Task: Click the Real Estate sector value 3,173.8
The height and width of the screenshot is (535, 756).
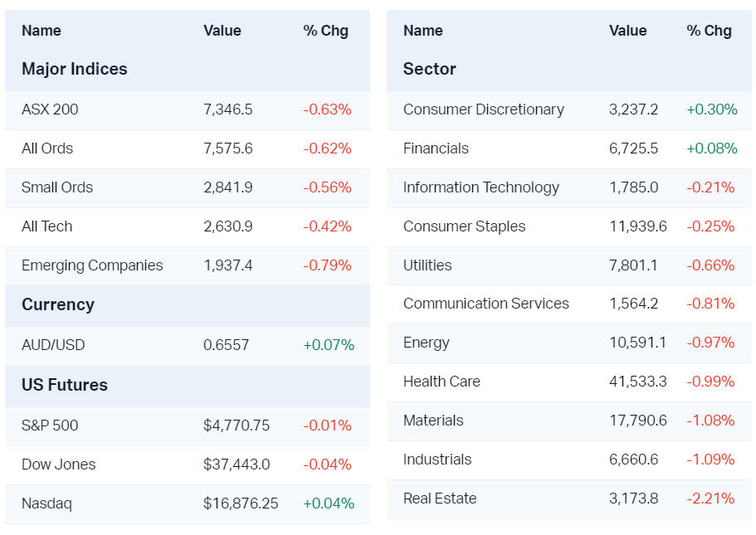Action: (x=633, y=499)
